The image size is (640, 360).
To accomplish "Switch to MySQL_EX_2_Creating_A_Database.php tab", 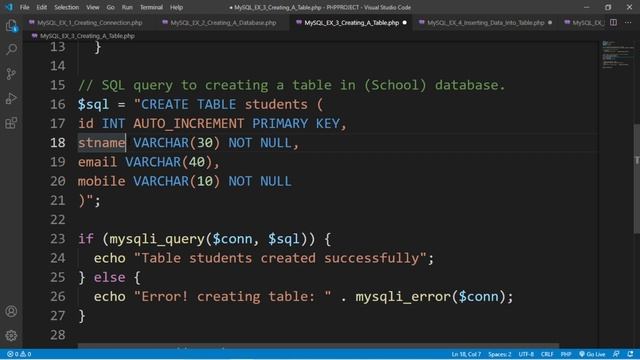I will [x=223, y=22].
